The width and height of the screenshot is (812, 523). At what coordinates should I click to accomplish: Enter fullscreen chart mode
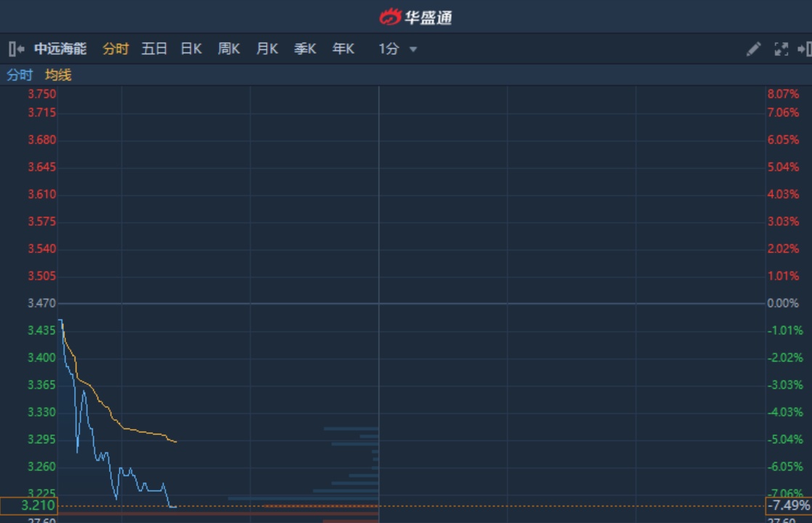(781, 49)
